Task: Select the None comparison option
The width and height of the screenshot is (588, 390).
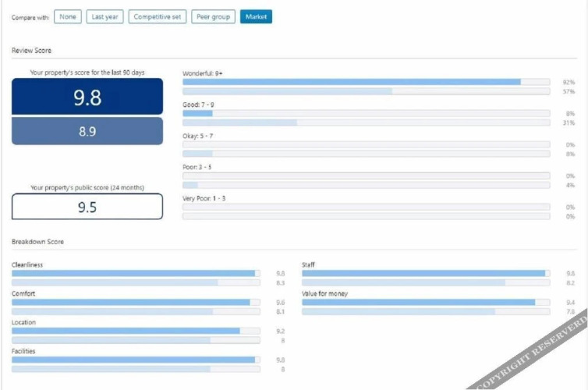Action: (68, 16)
